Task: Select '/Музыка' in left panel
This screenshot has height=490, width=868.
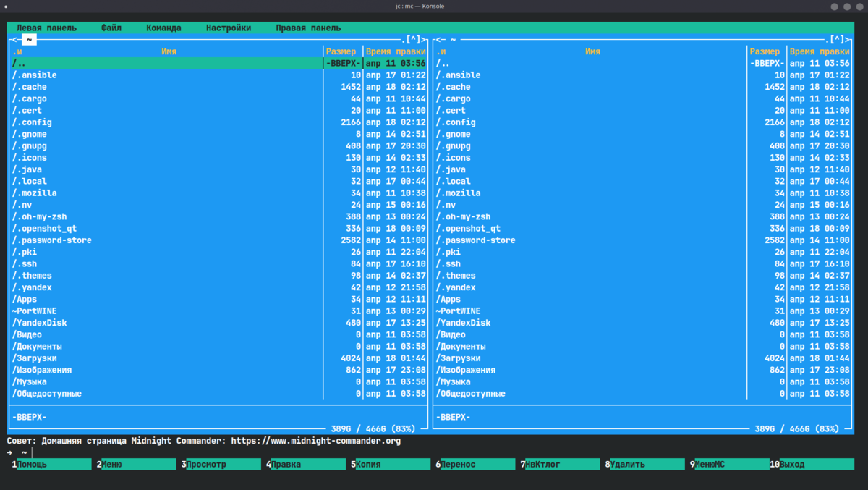Action: point(218,381)
